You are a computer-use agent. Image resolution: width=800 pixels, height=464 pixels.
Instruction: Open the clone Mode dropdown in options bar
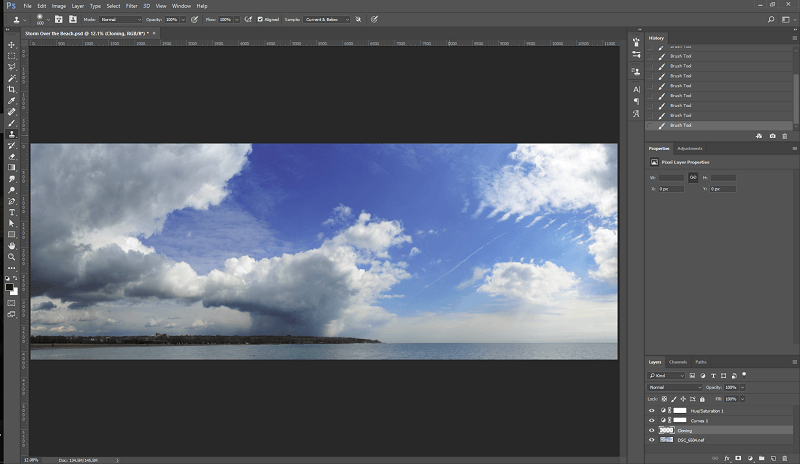click(x=120, y=19)
